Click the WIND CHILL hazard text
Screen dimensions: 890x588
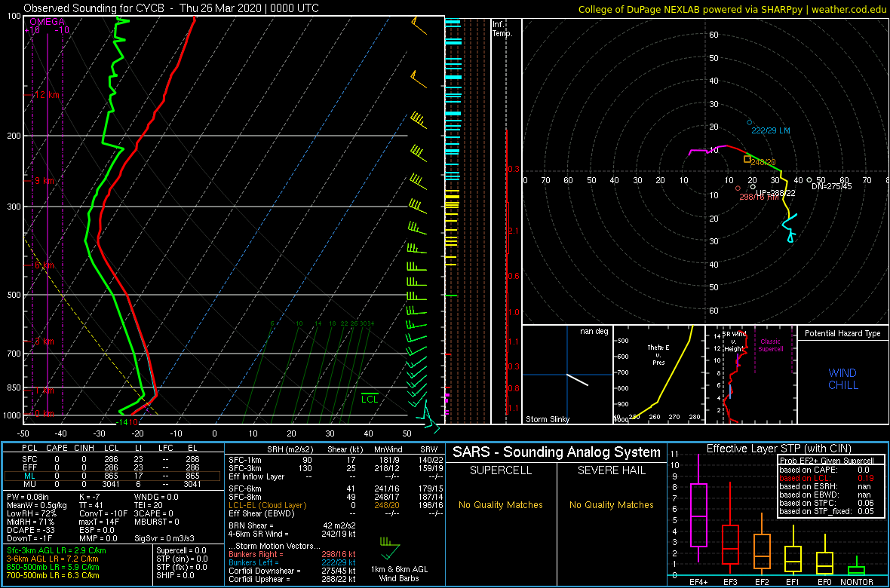point(843,379)
